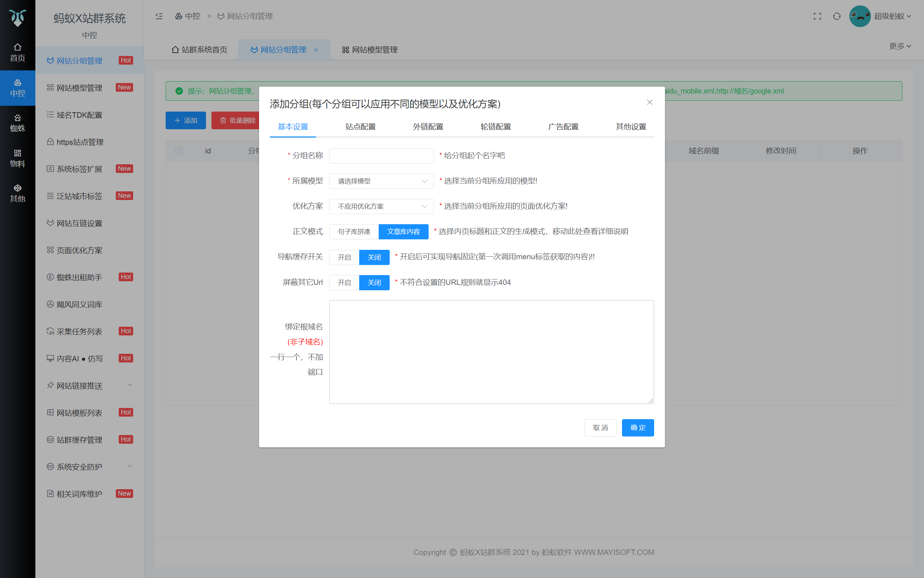This screenshot has width=924, height=578.
Task: Expand the 更多 menu at top right
Action: tap(899, 46)
